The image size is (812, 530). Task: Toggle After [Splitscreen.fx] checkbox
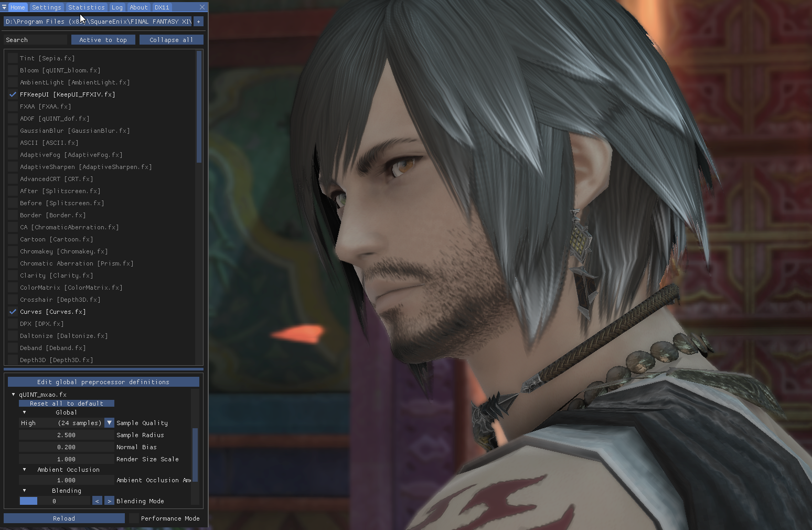[x=13, y=191]
